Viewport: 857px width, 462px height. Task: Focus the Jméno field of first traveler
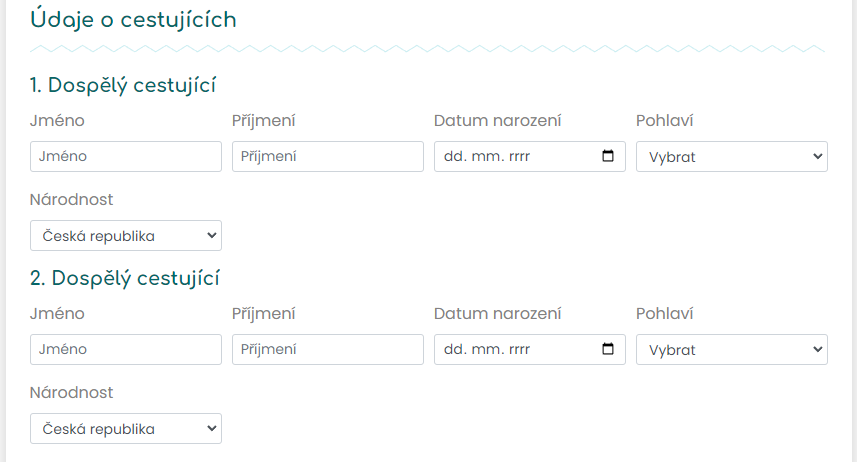(x=126, y=156)
